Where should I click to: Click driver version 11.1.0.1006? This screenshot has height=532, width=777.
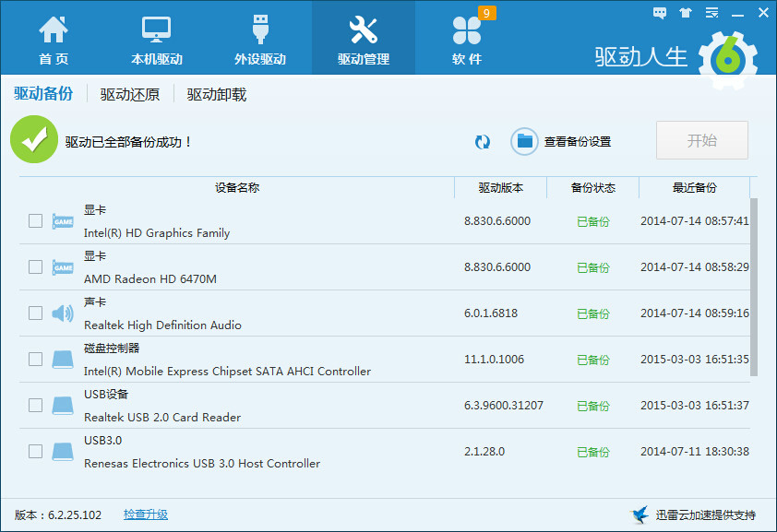494,359
